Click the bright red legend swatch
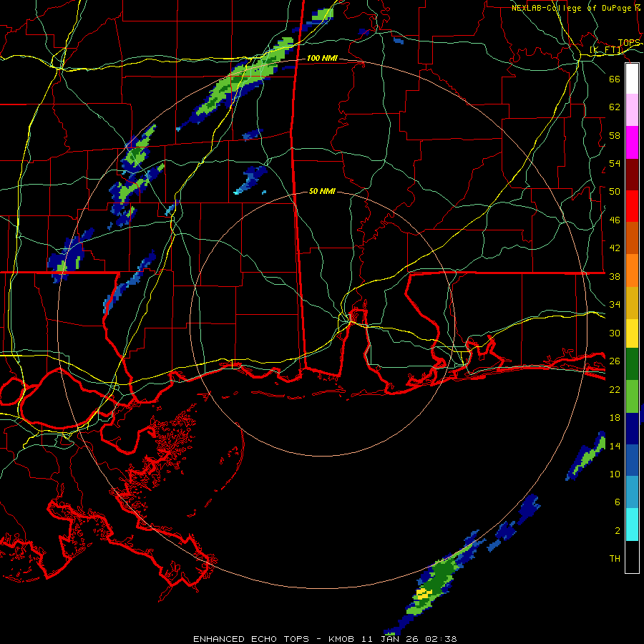 [632, 206]
